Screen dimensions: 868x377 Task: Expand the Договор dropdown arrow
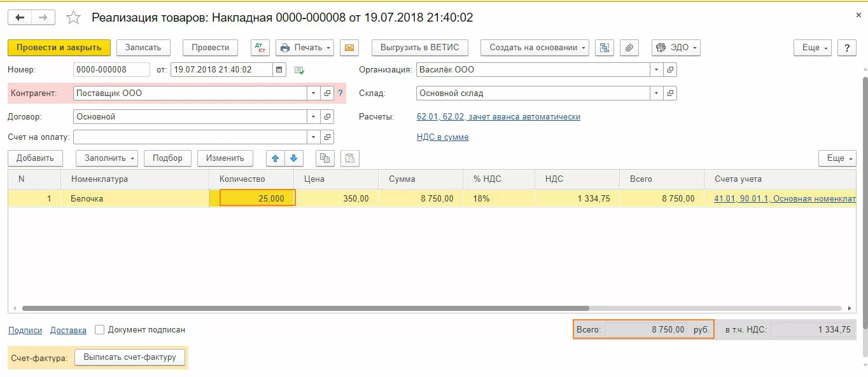pyautogui.click(x=313, y=117)
